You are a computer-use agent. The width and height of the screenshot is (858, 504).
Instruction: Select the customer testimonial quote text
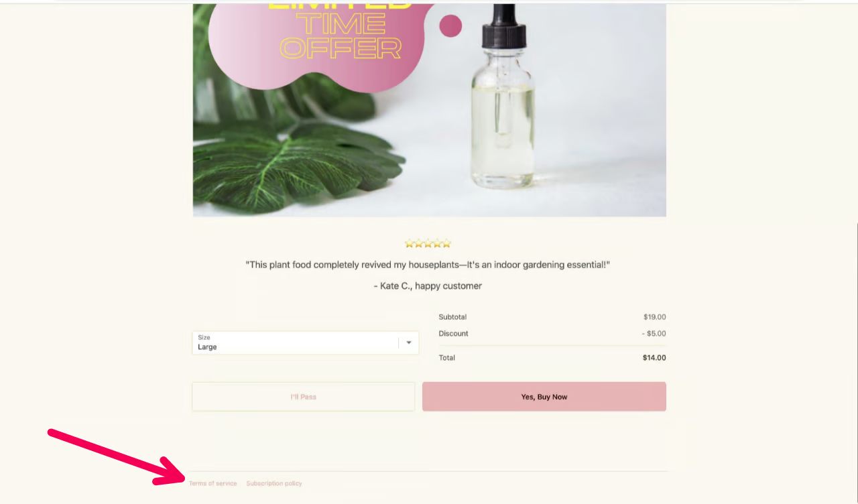[x=428, y=265]
